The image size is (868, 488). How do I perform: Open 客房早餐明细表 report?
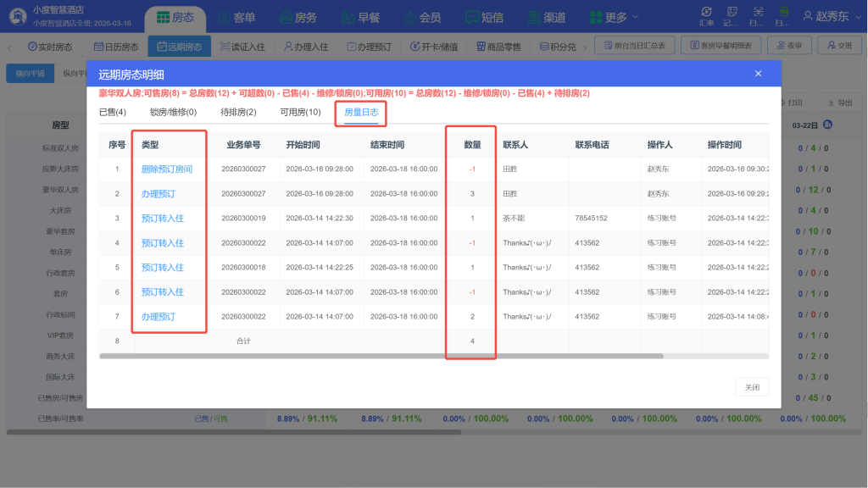click(721, 45)
